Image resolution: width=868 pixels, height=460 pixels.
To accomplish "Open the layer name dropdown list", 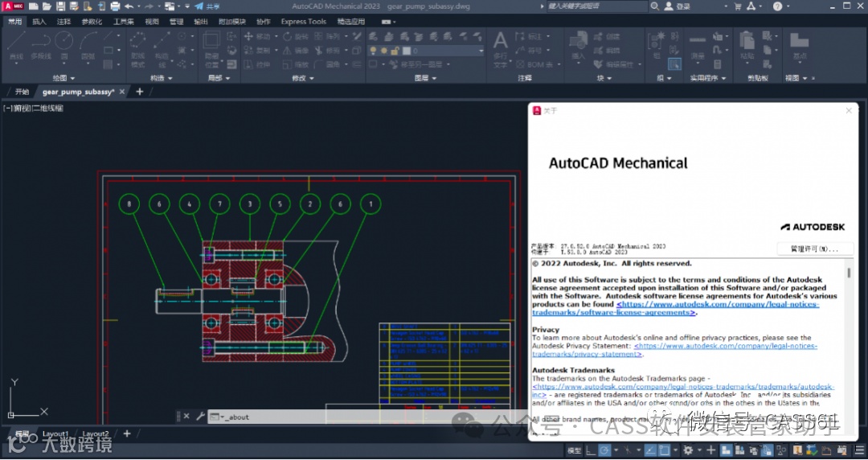I will click(x=481, y=51).
